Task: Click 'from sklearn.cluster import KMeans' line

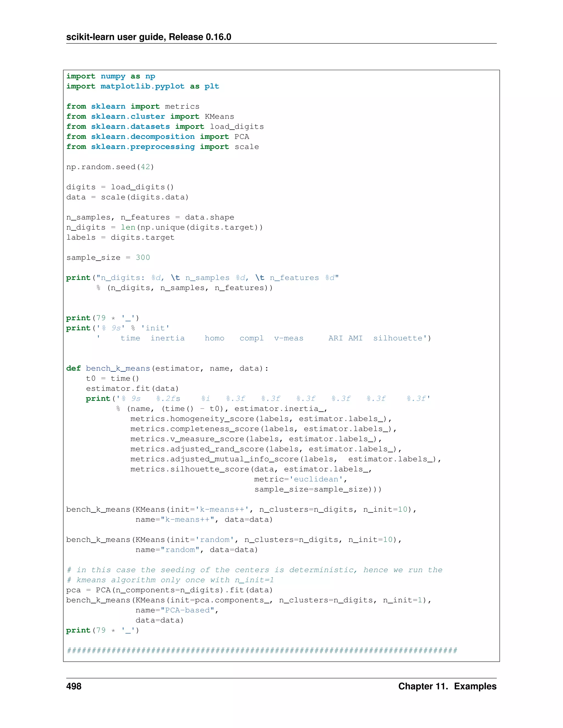Action: pos(150,116)
